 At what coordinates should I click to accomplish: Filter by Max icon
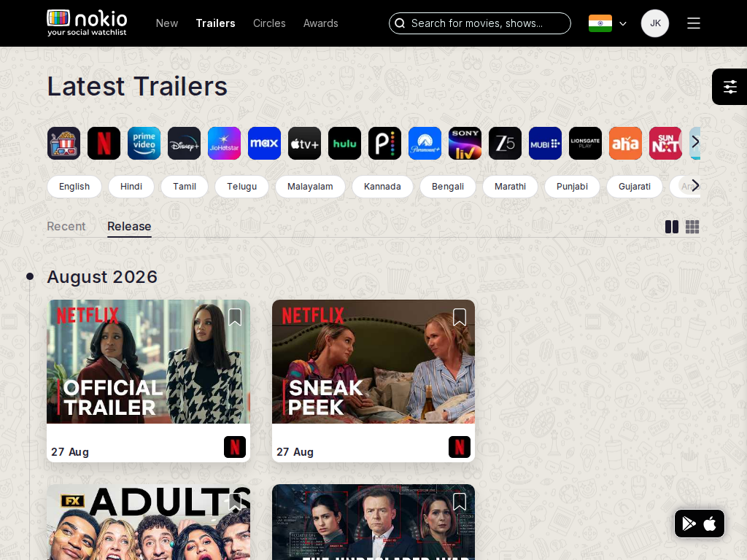click(264, 144)
